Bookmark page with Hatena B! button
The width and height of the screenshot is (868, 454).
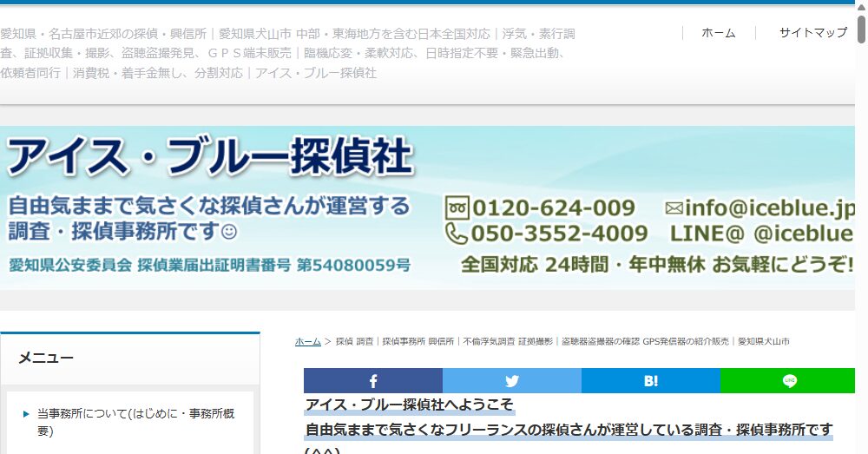coord(651,381)
